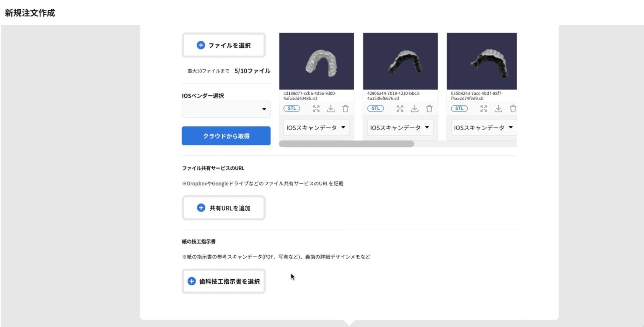Open IOSベンダー選択 dropdown
This screenshot has height=327, width=644.
point(226,109)
